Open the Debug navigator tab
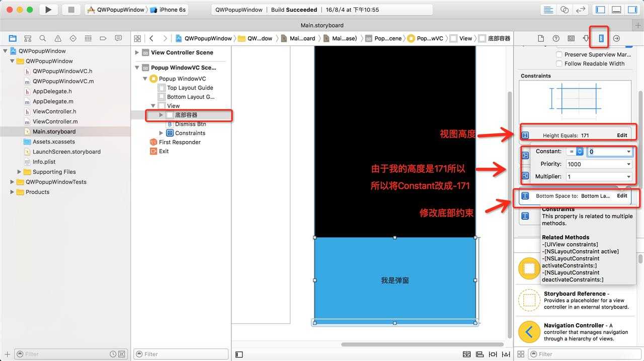This screenshot has height=361, width=644. [x=88, y=38]
